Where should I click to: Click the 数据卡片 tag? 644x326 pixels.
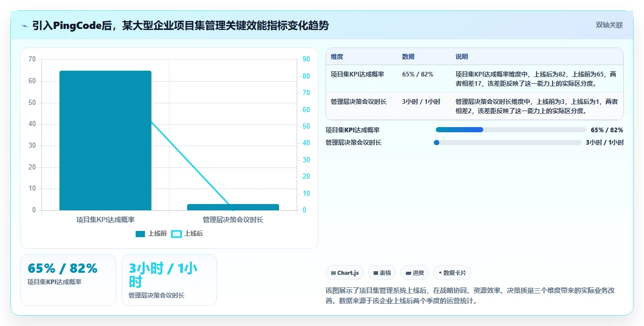point(452,273)
